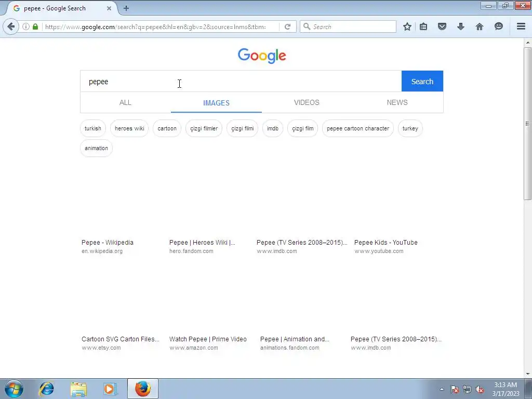The height and width of the screenshot is (399, 532).
Task: Open the Pepee - Wikipedia result
Action: coord(107,242)
